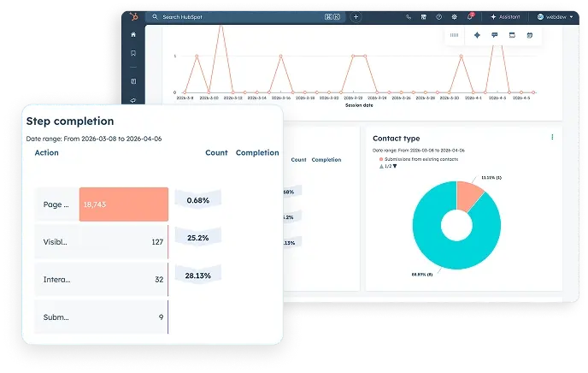Open the plus create menu button

[356, 17]
